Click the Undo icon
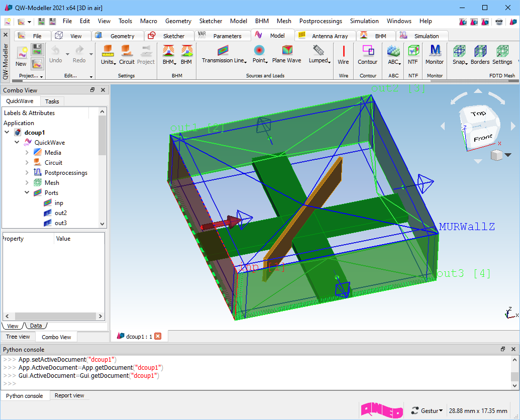This screenshot has width=520, height=420. [x=55, y=50]
